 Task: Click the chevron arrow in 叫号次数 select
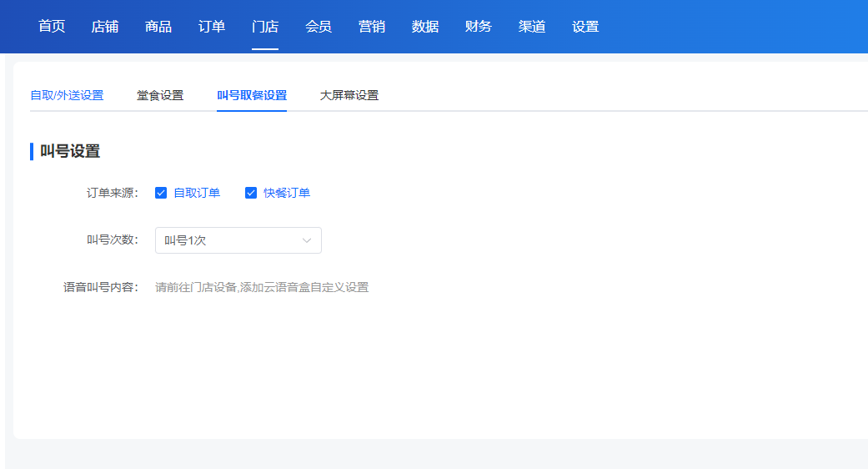click(307, 240)
